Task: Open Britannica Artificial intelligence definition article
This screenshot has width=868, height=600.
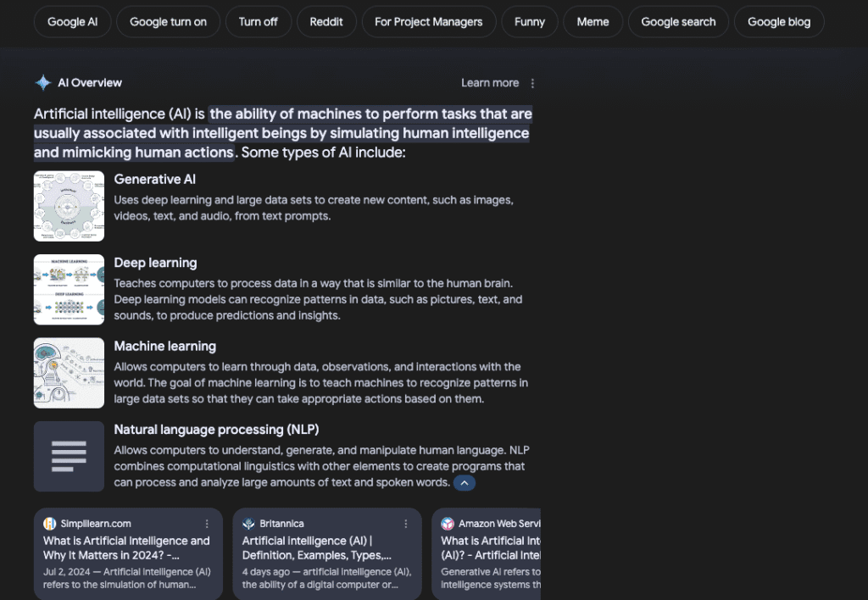Action: click(x=317, y=547)
